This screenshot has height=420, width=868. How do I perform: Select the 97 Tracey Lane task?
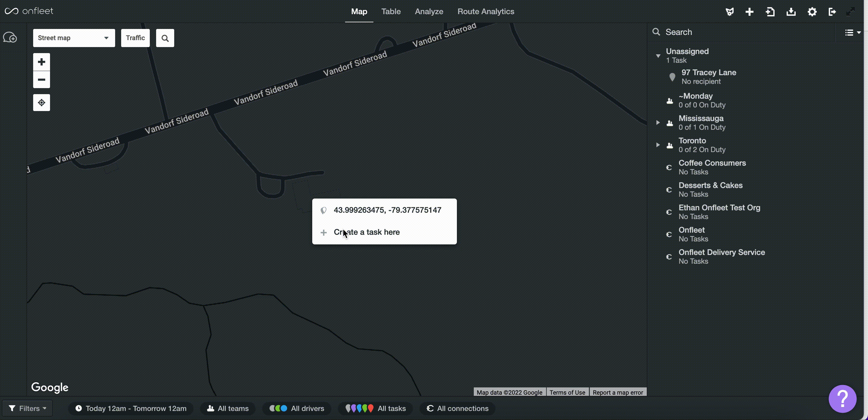coord(755,77)
